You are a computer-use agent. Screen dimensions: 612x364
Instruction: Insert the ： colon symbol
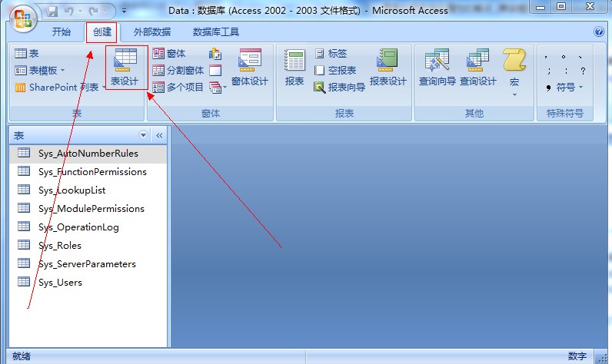566,71
